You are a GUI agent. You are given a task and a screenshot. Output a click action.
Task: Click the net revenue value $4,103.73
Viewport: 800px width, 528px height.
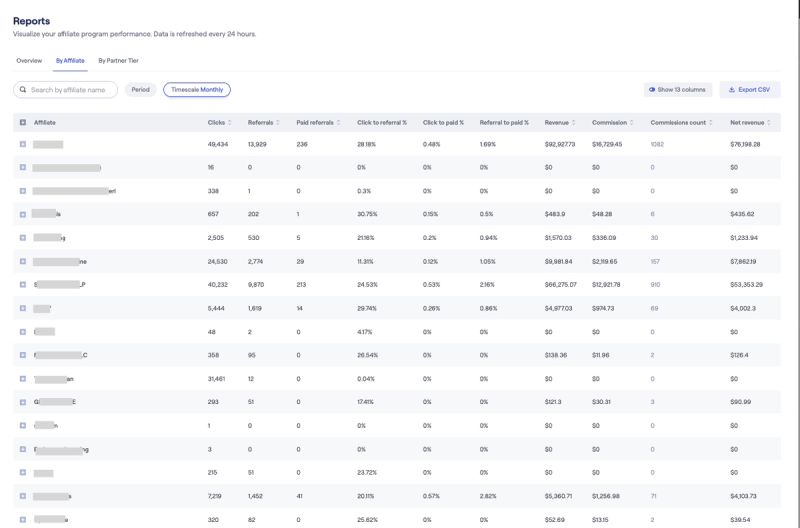click(743, 496)
